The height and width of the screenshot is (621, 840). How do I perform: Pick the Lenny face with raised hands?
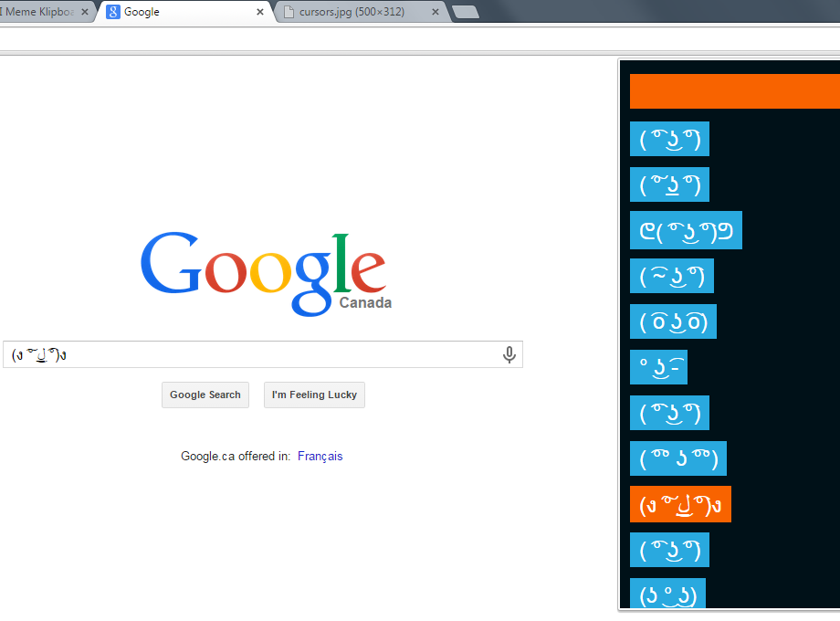coord(686,230)
